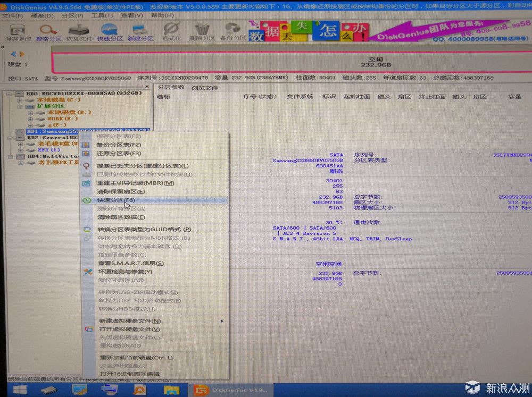Image resolution: width=532 pixels, height=397 pixels.
Task: Expand the g (F:) tree node
Action: tap(30, 125)
